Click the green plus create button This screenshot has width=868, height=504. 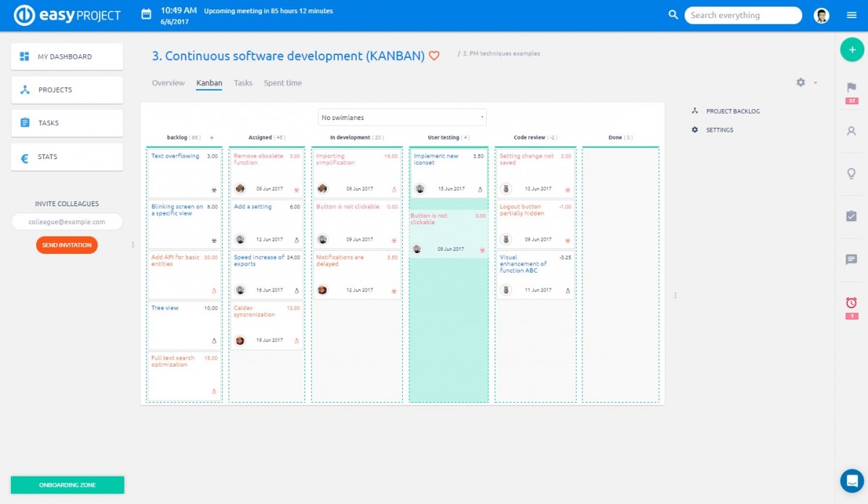point(851,49)
